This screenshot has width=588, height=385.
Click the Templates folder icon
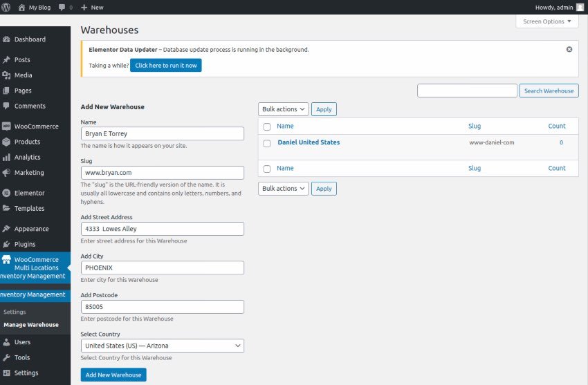(x=6, y=208)
